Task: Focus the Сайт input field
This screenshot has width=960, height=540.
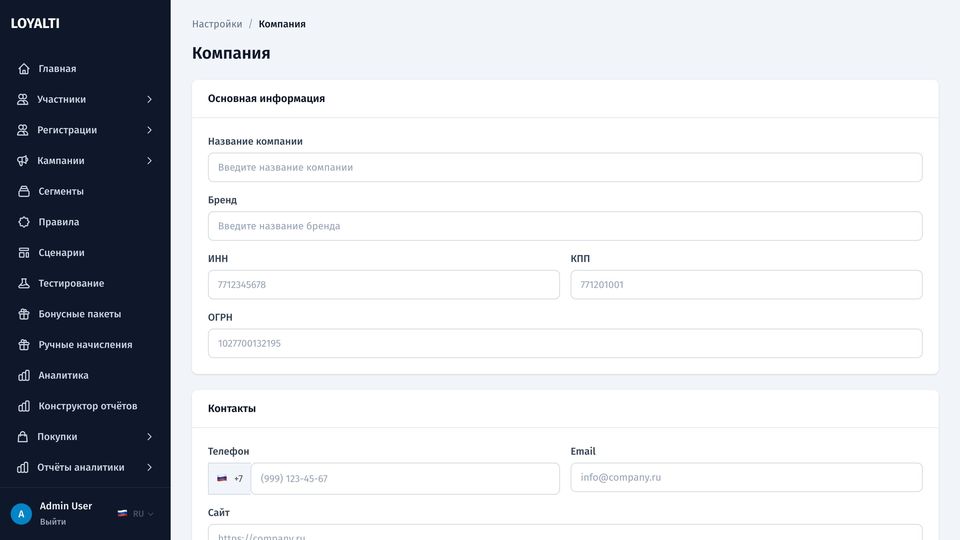Action: point(565,532)
